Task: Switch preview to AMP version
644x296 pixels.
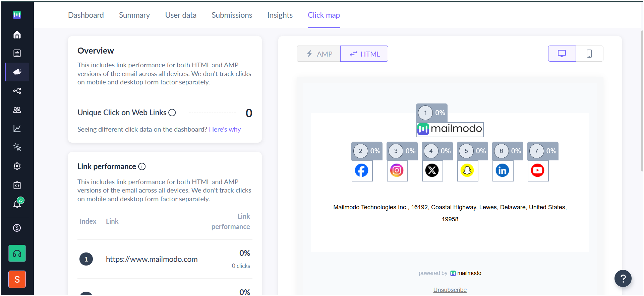Action: pos(318,54)
